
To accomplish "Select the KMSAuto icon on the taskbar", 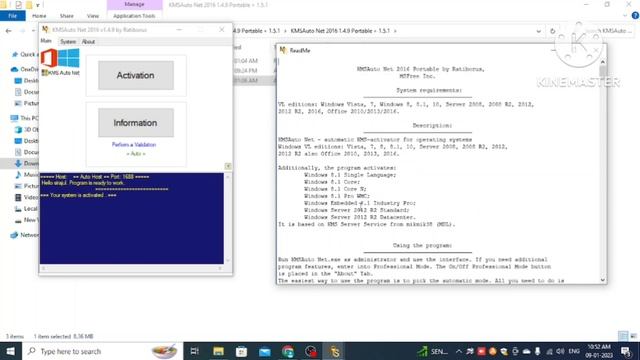I will (334, 351).
